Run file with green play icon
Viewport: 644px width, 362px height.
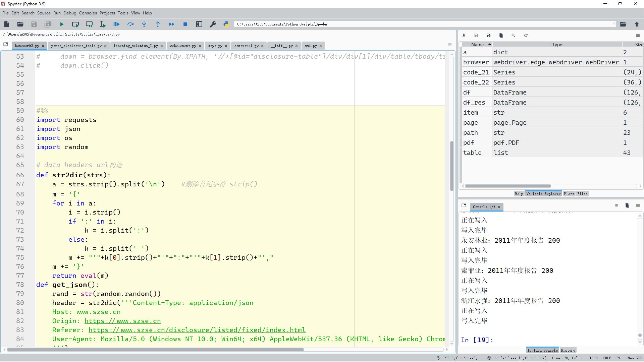tap(62, 24)
